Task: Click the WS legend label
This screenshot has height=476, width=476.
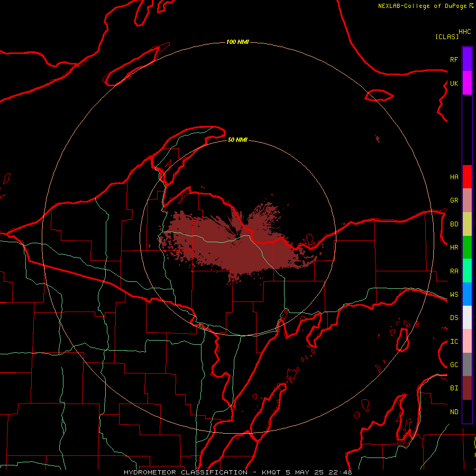Action: 454,295
